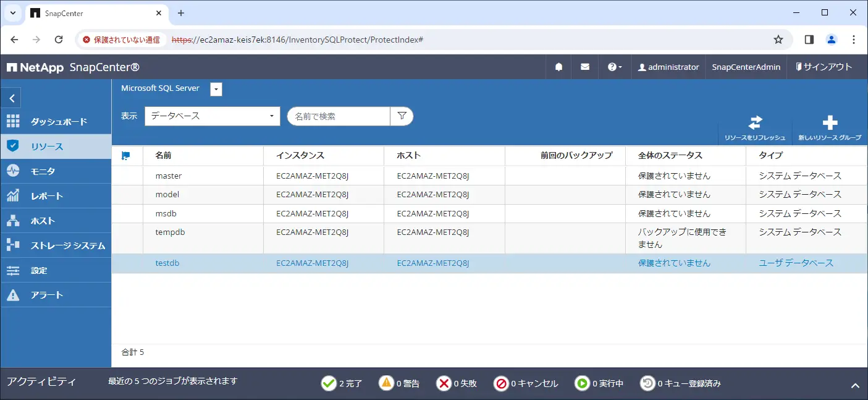This screenshot has height=400, width=868.
Task: Click the 警告 warning jobs icon
Action: point(387,383)
